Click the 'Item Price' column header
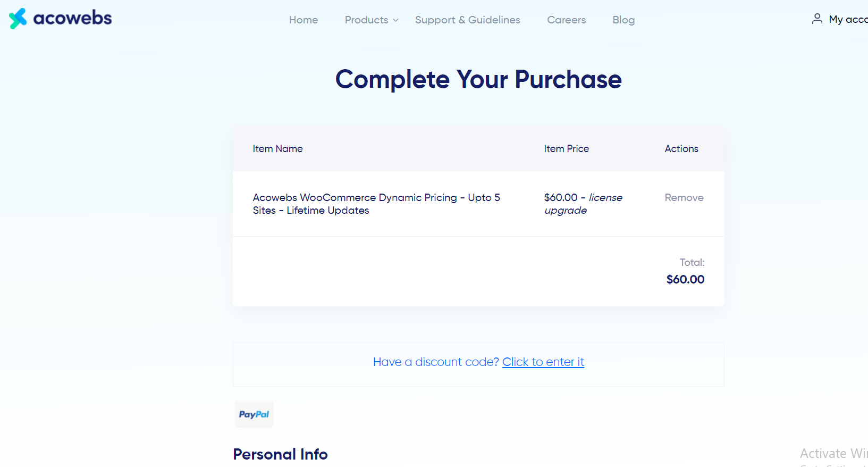Screen dimensions: 868x467 click(566, 149)
